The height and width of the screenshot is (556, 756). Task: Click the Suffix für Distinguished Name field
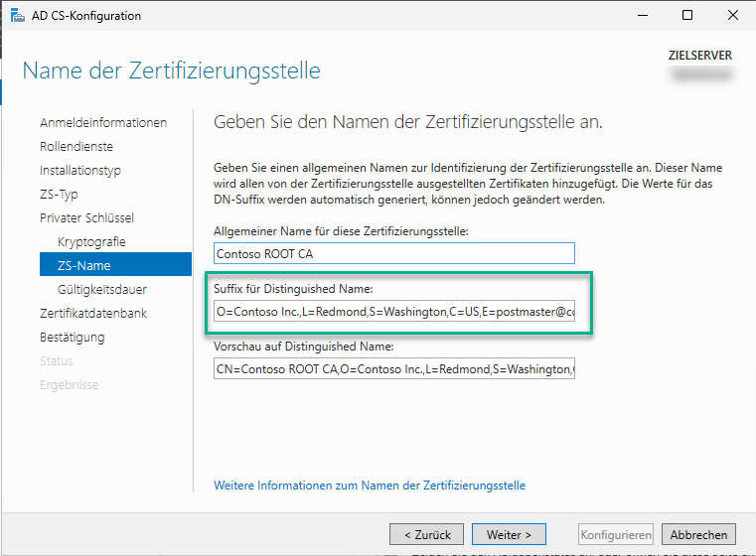[x=393, y=312]
